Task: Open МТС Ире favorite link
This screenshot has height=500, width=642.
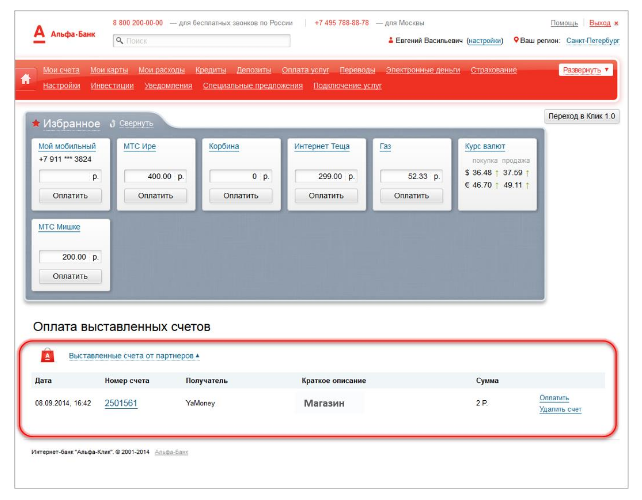Action: coord(140,146)
